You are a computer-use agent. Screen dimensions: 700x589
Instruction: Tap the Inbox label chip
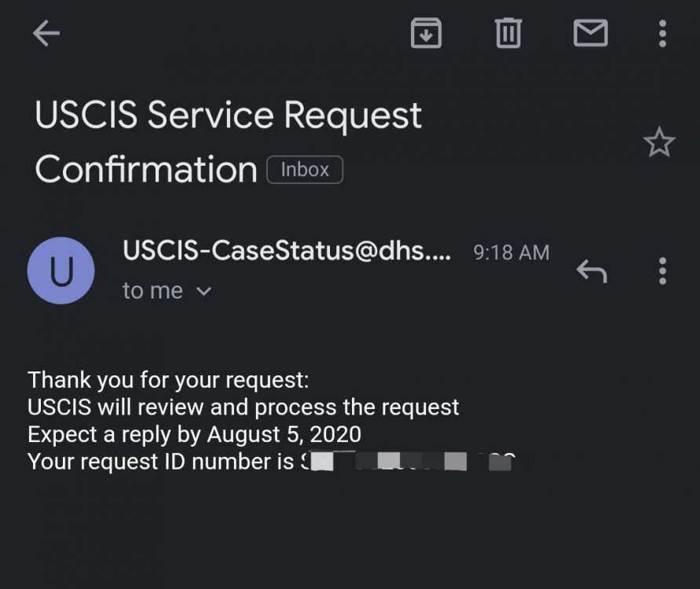305,170
